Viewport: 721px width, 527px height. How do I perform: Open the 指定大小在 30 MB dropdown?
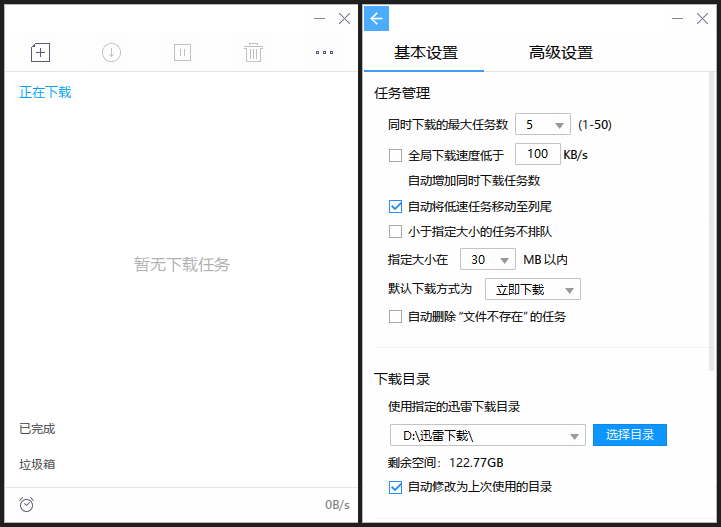pos(487,259)
